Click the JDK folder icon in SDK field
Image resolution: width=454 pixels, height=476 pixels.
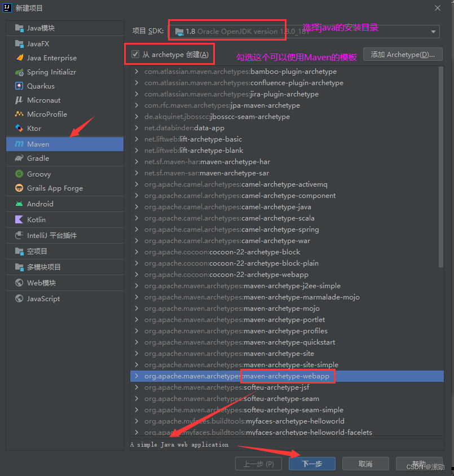(179, 32)
